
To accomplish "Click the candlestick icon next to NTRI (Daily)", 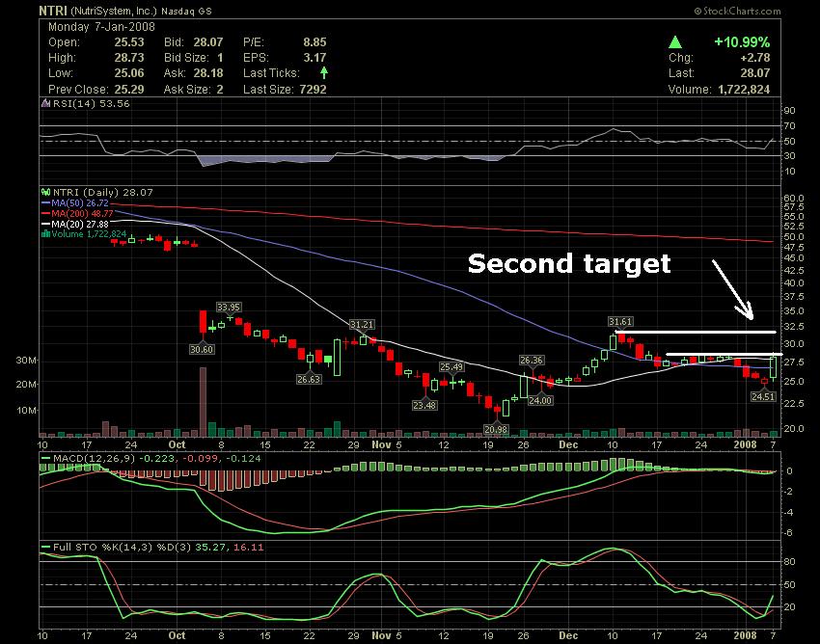I will 46,193.
